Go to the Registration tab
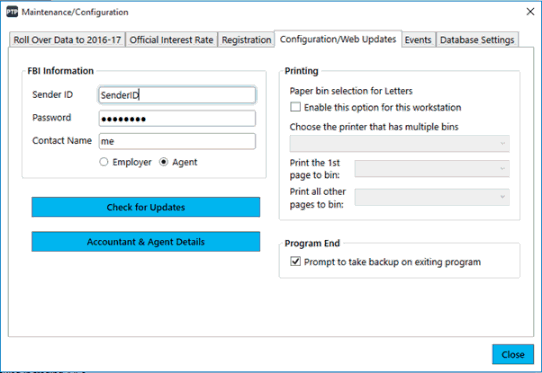This screenshot has height=373, width=542. tap(246, 40)
